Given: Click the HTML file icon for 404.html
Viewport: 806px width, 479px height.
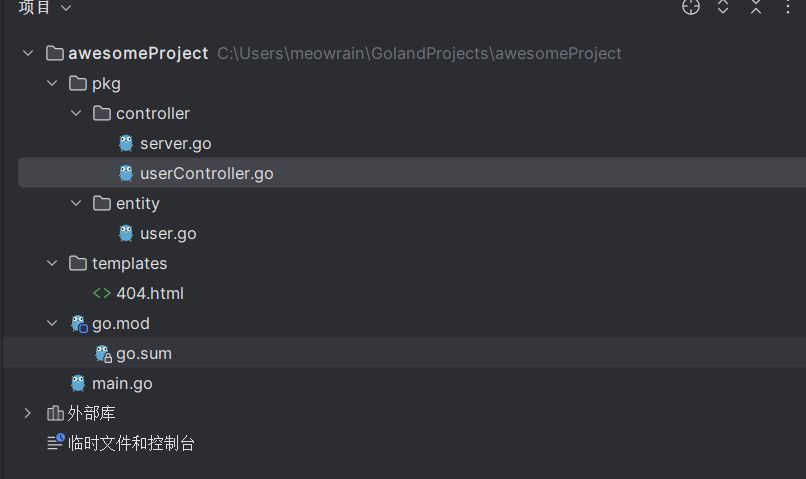Looking at the screenshot, I should coord(102,293).
